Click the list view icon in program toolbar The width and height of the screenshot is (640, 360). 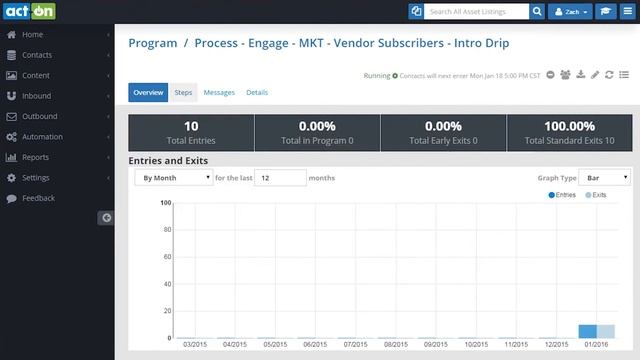coord(624,75)
